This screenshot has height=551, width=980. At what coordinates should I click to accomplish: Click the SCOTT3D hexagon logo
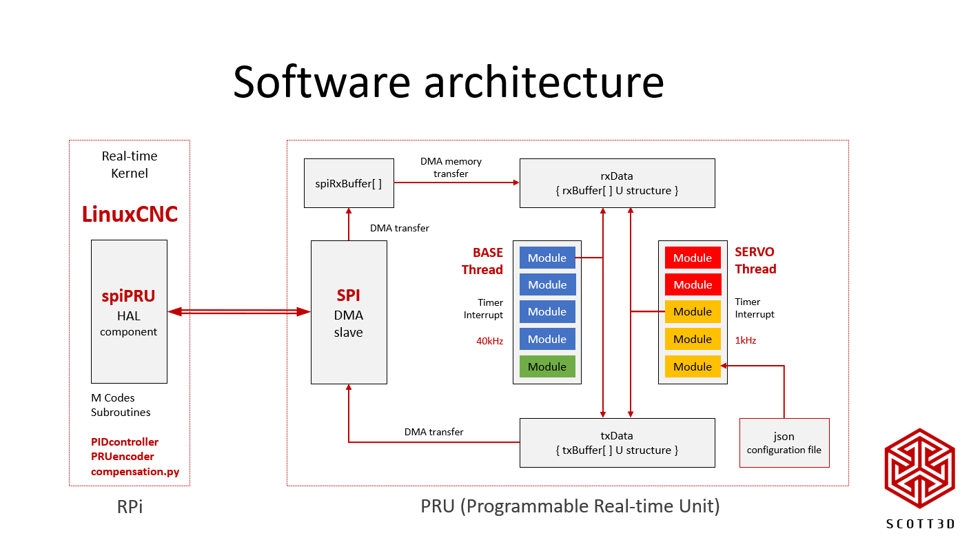(x=920, y=469)
